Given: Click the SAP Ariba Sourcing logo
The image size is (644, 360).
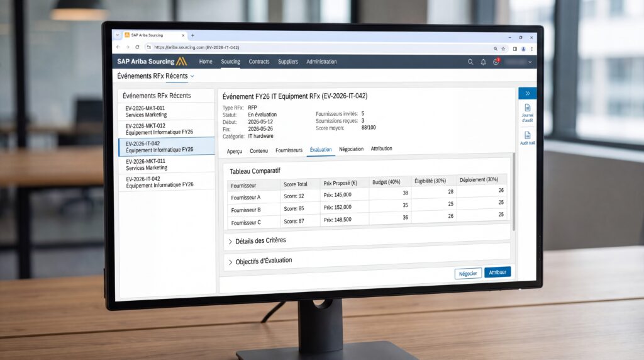Looking at the screenshot, I should (x=152, y=61).
